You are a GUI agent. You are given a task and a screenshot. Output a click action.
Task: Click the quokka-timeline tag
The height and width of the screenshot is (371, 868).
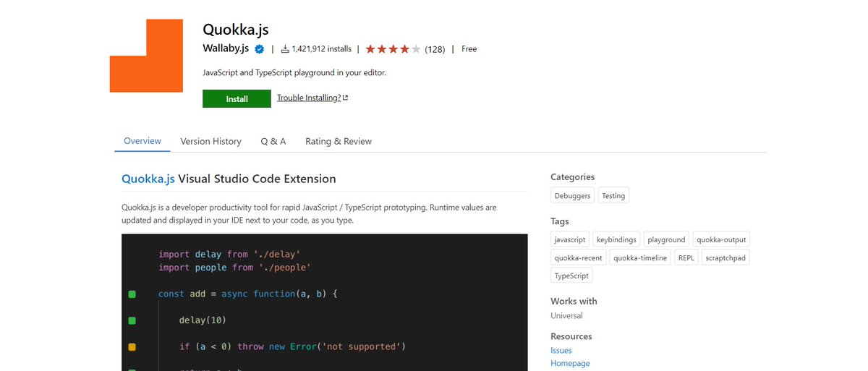point(641,257)
